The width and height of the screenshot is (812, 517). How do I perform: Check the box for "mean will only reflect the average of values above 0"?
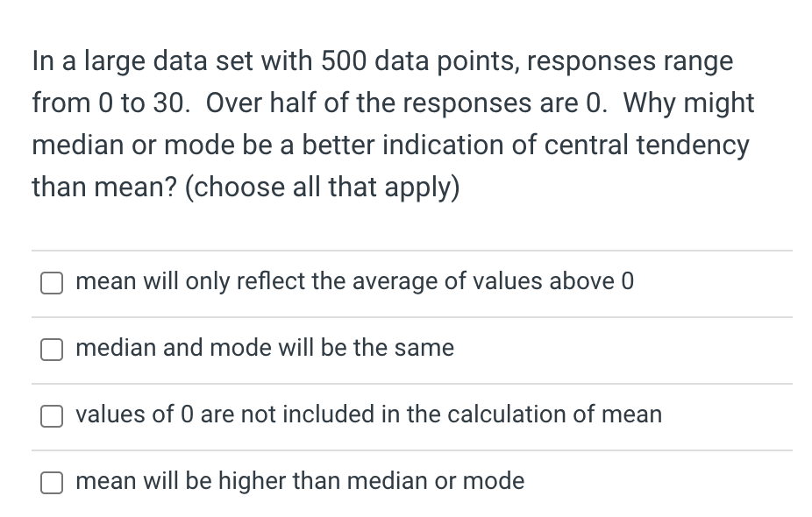click(x=52, y=283)
